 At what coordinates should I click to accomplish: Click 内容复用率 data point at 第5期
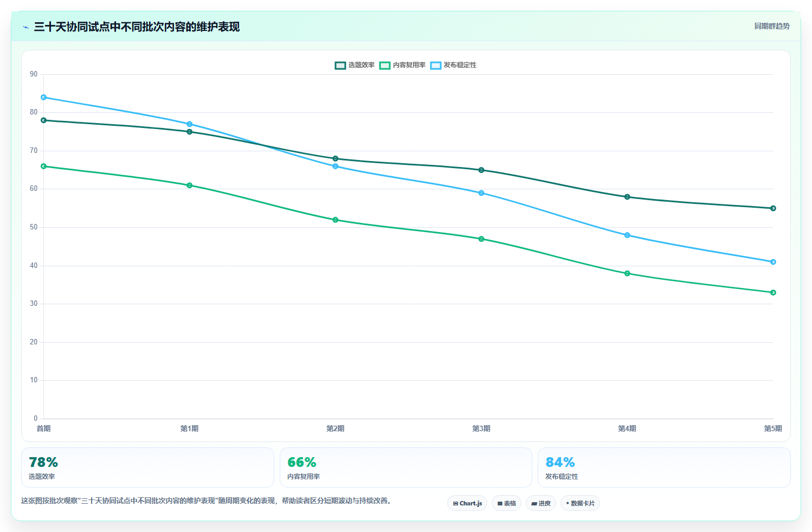pyautogui.click(x=774, y=293)
